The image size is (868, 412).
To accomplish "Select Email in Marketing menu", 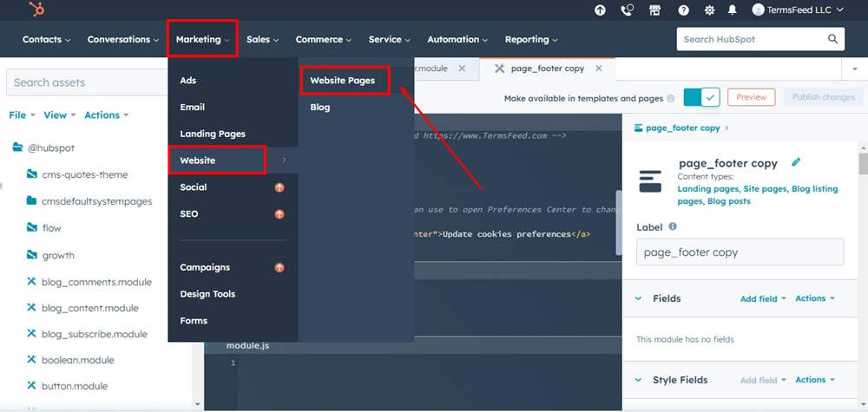I will click(192, 108).
